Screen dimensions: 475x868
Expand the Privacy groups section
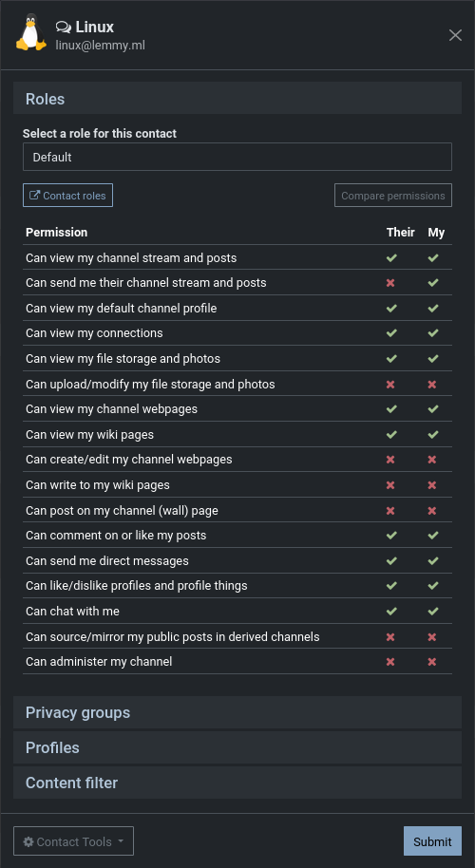point(237,712)
